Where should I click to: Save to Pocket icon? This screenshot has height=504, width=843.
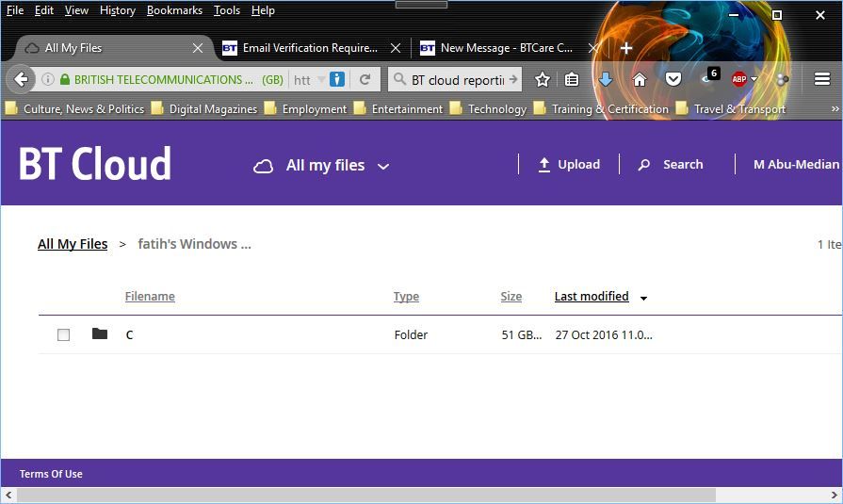673,80
